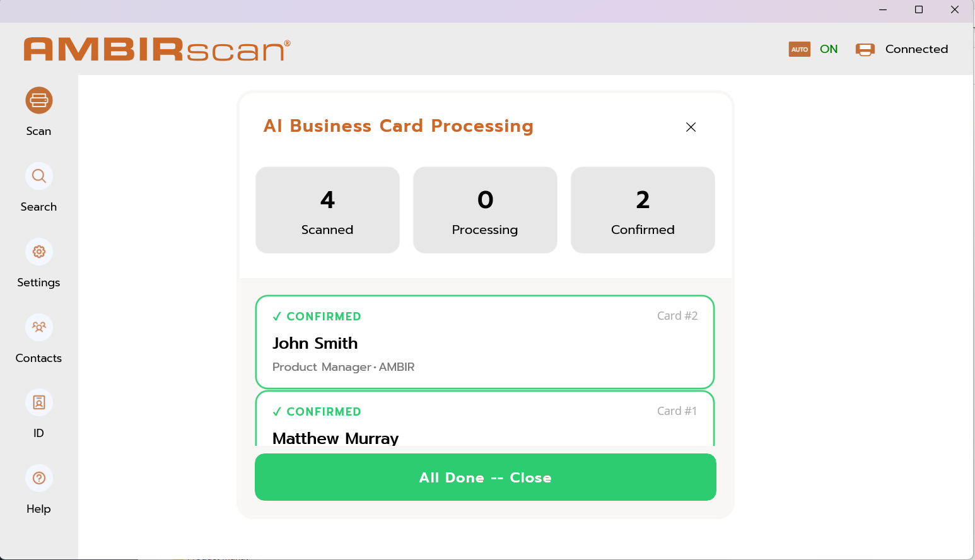This screenshot has width=975, height=560.
Task: Select the Scan icon in the sidebar
Action: [x=38, y=100]
